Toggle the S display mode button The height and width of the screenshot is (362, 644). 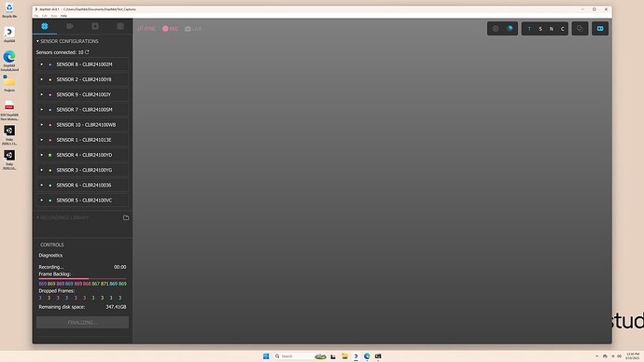click(540, 29)
